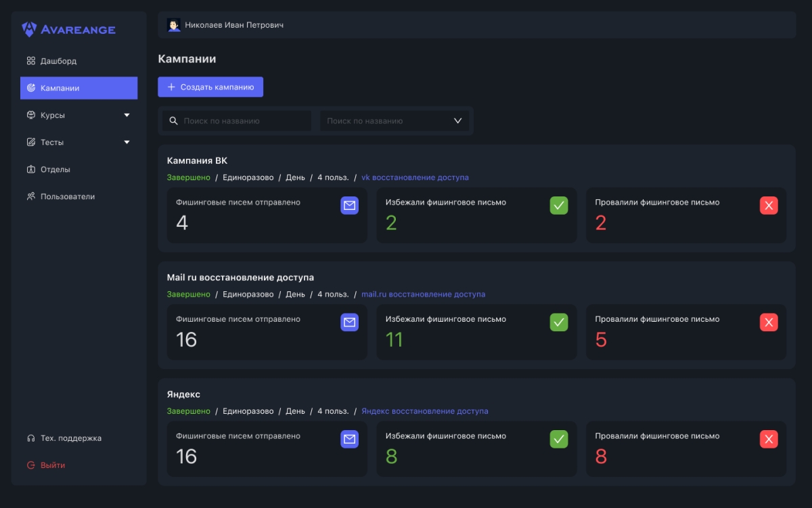The width and height of the screenshot is (812, 508).
Task: Click the envelope icon in Кампания ВК card
Action: click(x=349, y=205)
